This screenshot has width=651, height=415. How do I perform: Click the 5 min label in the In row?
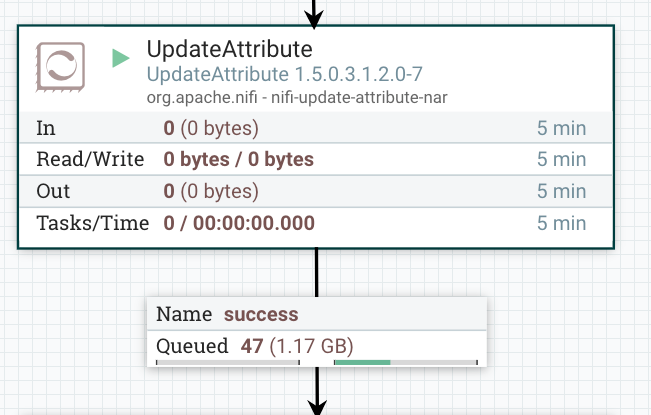click(561, 128)
